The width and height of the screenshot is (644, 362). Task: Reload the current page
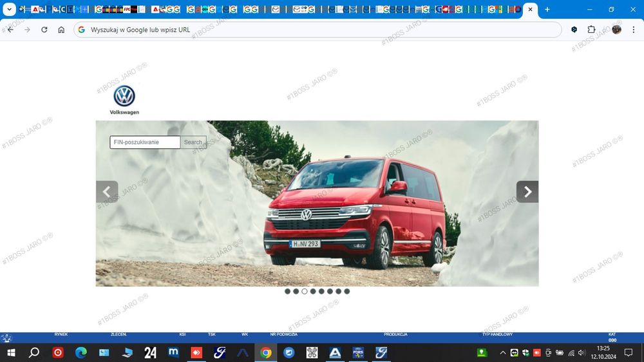tap(44, 30)
